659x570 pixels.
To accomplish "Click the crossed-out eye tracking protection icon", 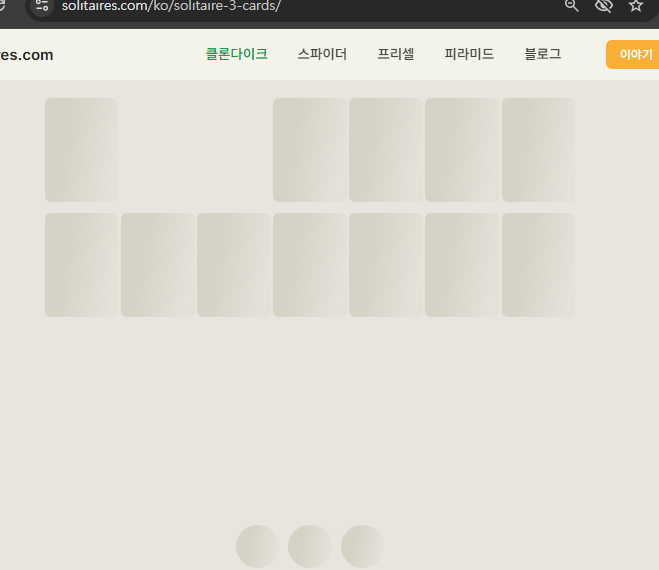I will tap(604, 5).
